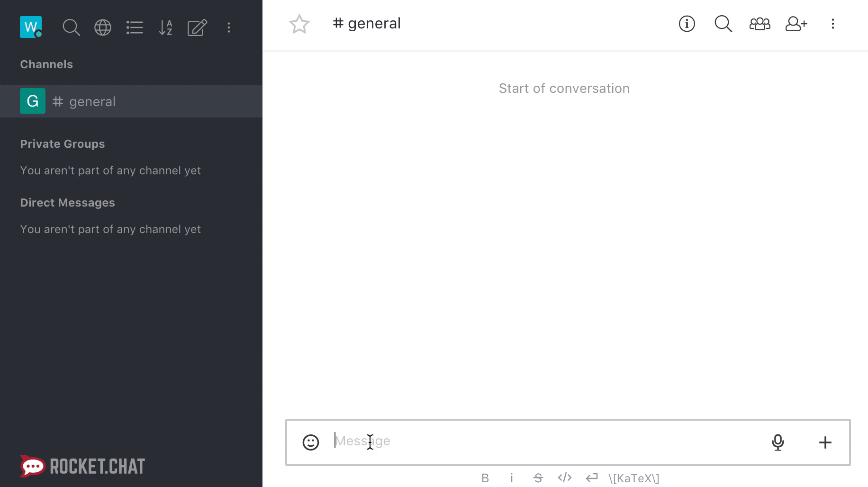Open the emoji picker
This screenshot has height=487, width=868.
point(311,442)
